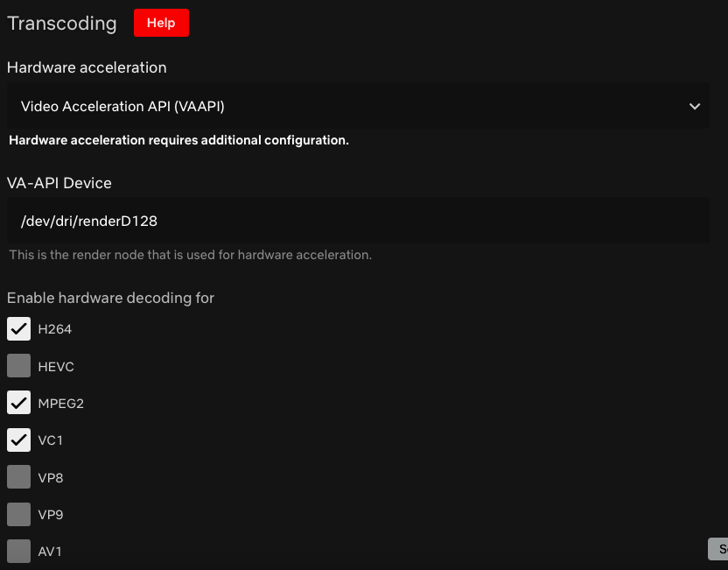Uncheck the H264 hardware decoding checkbox
The image size is (728, 570).
[x=19, y=329]
